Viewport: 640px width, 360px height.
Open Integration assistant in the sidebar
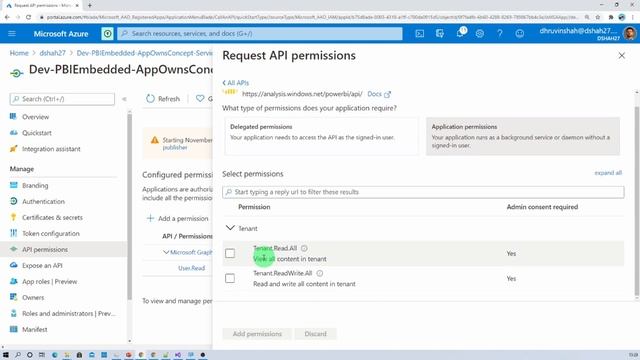(51, 149)
